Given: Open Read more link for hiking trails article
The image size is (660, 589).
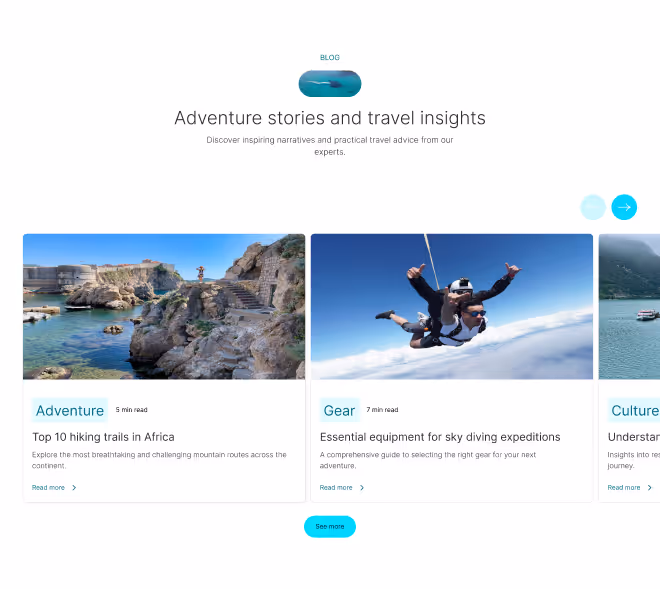Looking at the screenshot, I should (x=48, y=488).
